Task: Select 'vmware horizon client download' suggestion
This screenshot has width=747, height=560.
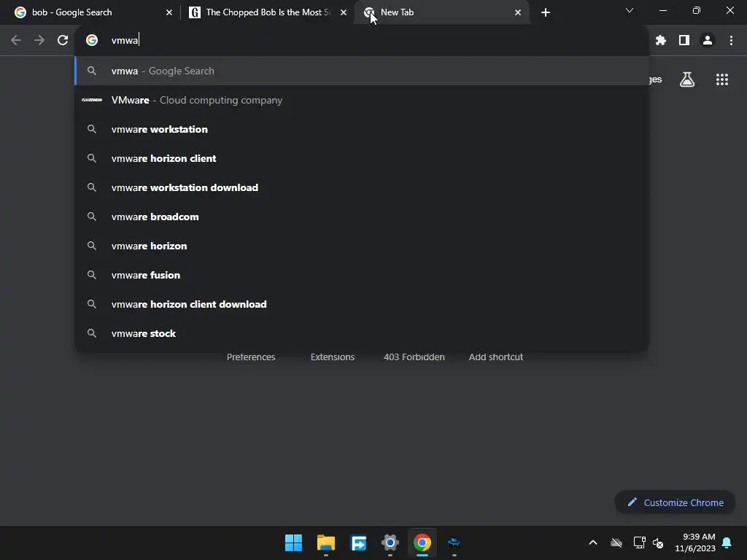Action: [362, 304]
